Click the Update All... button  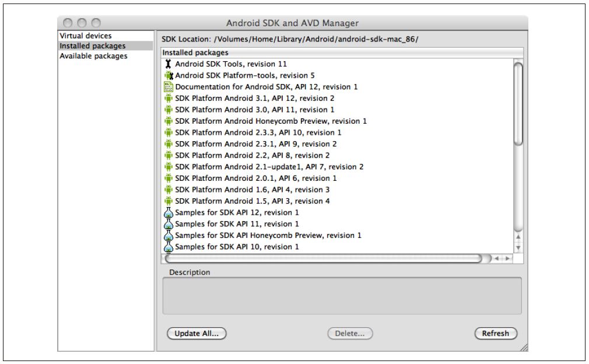tap(197, 333)
